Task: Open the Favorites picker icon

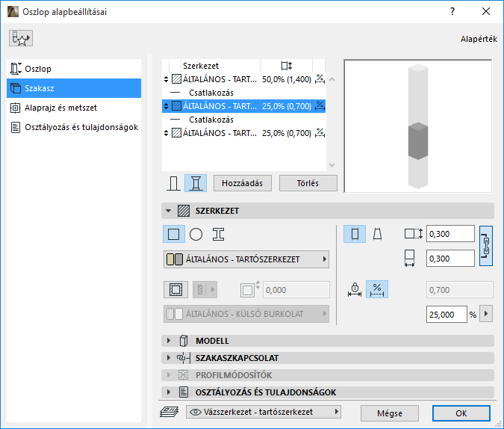Action: [x=21, y=38]
